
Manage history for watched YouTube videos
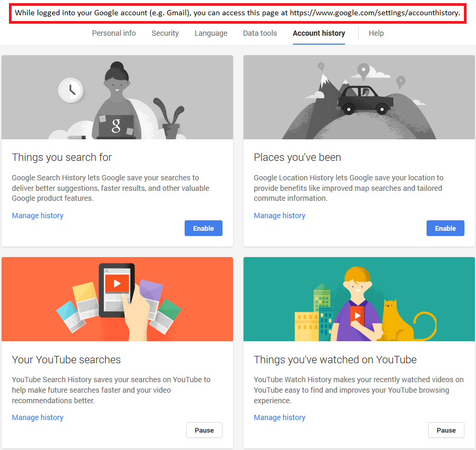coord(280,417)
